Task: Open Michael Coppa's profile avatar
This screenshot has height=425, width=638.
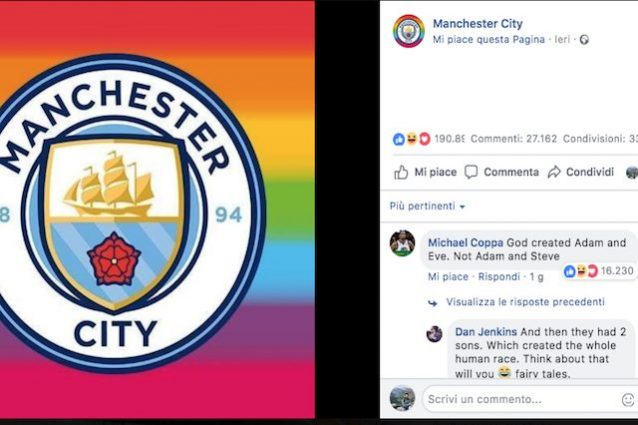Action: click(402, 243)
